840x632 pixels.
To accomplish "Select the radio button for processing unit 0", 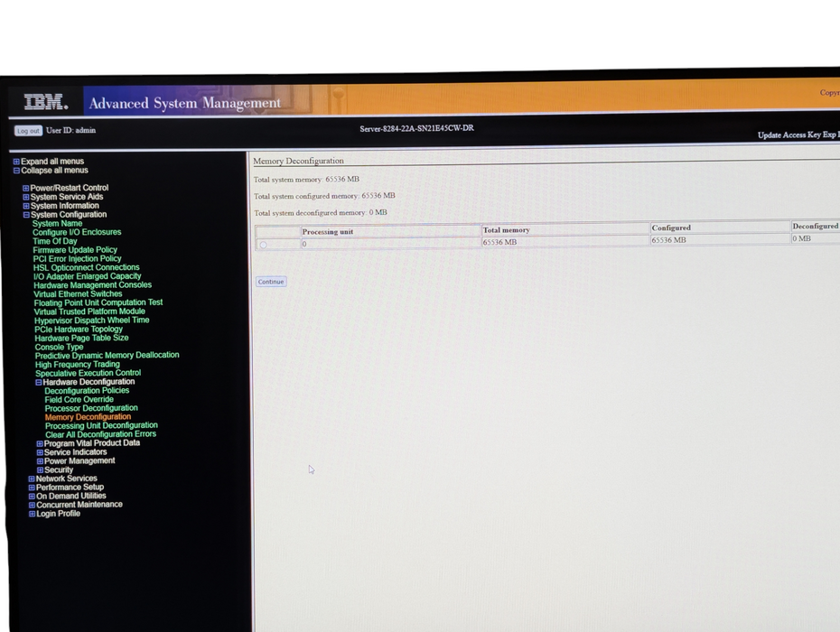I will [x=263, y=245].
